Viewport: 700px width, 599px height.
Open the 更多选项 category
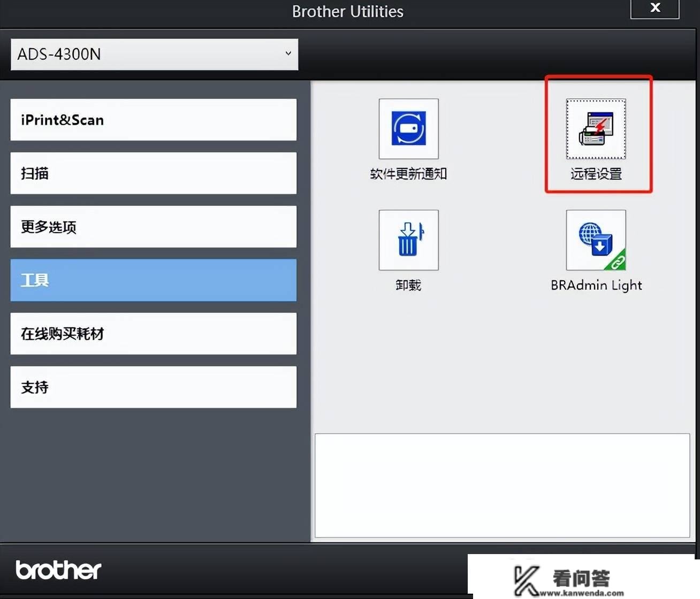[154, 227]
